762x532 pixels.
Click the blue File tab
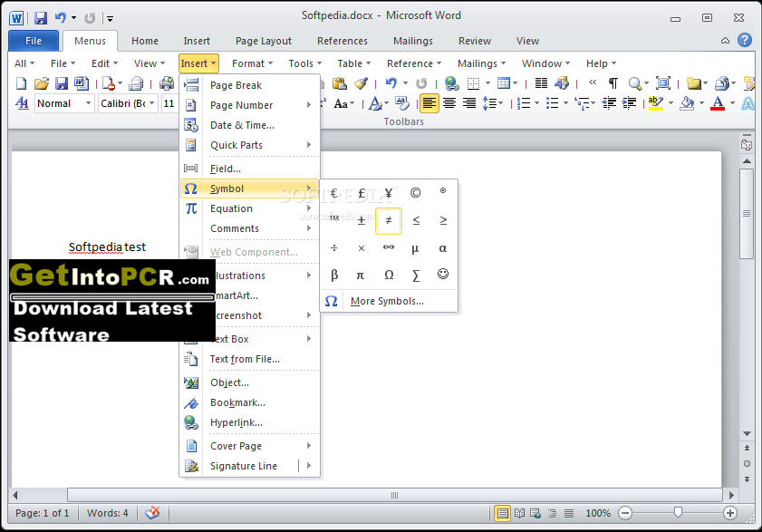34,41
